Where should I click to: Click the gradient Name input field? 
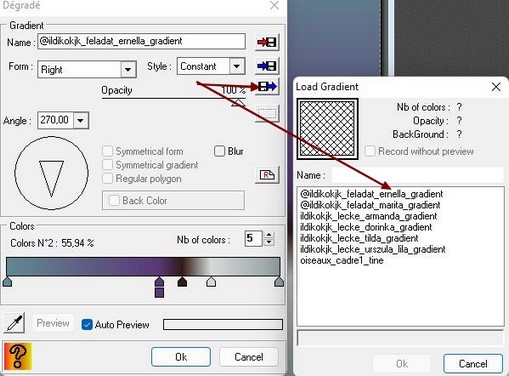coord(141,41)
